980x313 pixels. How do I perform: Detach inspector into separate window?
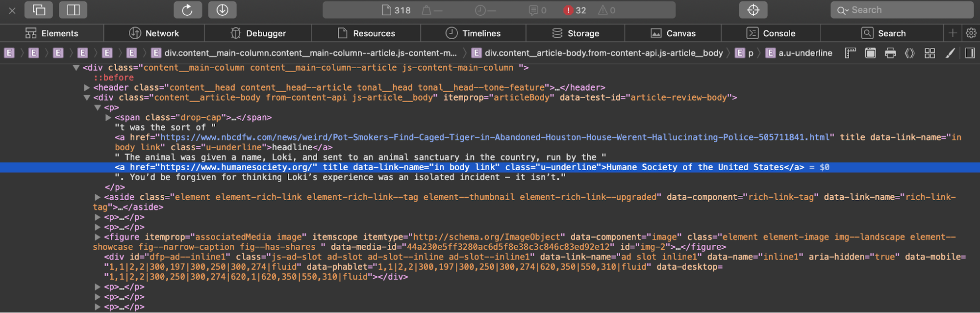[39, 10]
